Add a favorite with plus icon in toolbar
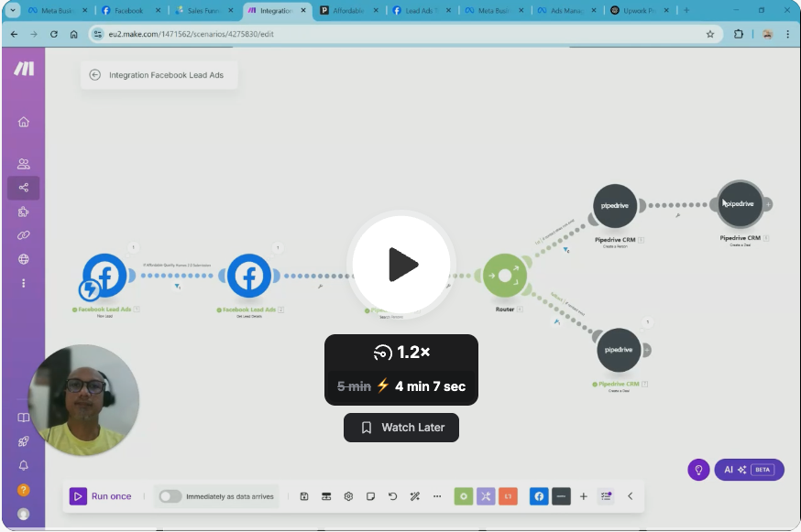 584,496
